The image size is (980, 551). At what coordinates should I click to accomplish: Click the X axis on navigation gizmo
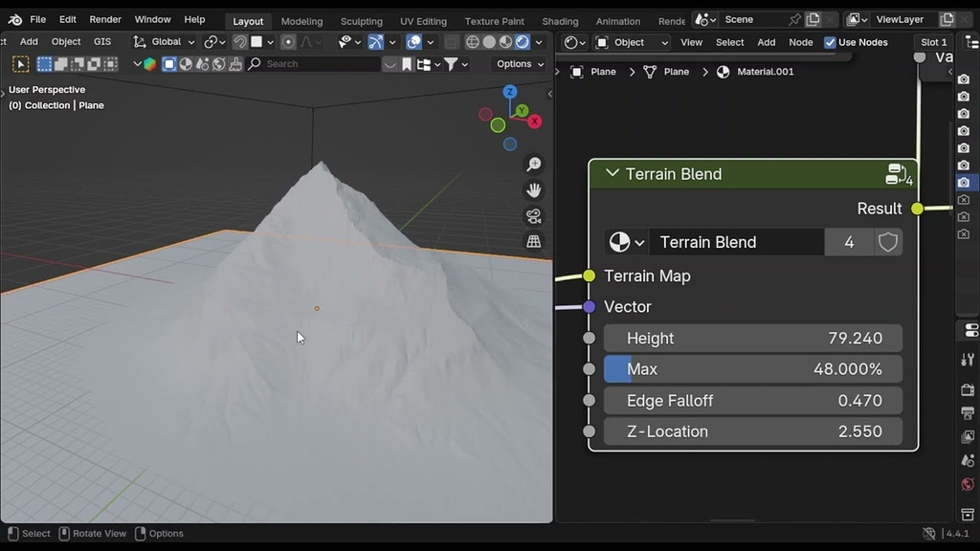[534, 121]
